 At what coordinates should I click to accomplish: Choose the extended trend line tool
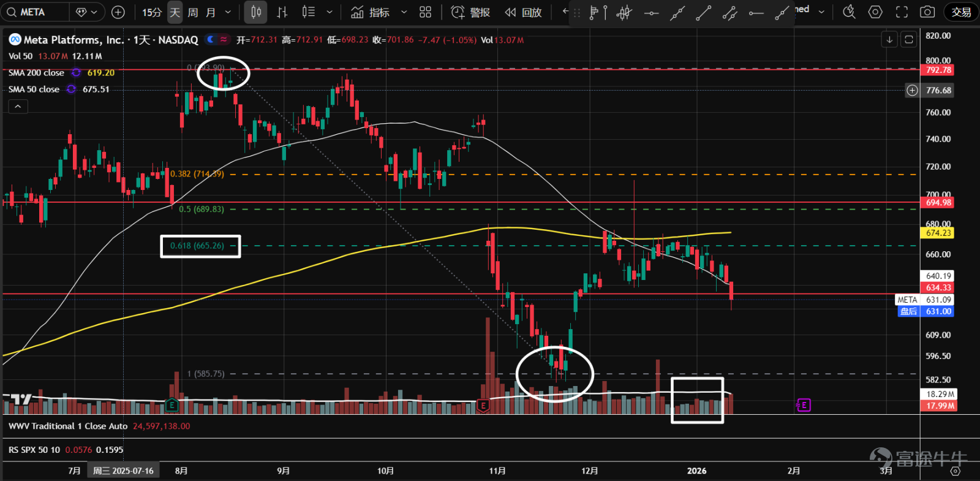tap(677, 12)
